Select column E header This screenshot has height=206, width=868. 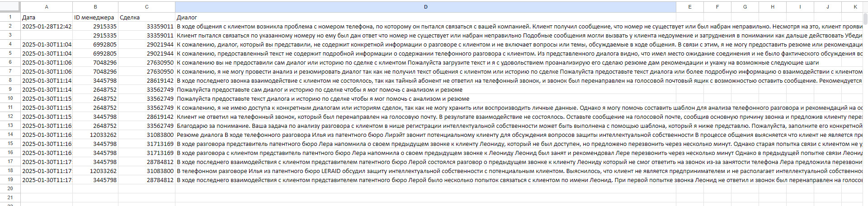690,7
